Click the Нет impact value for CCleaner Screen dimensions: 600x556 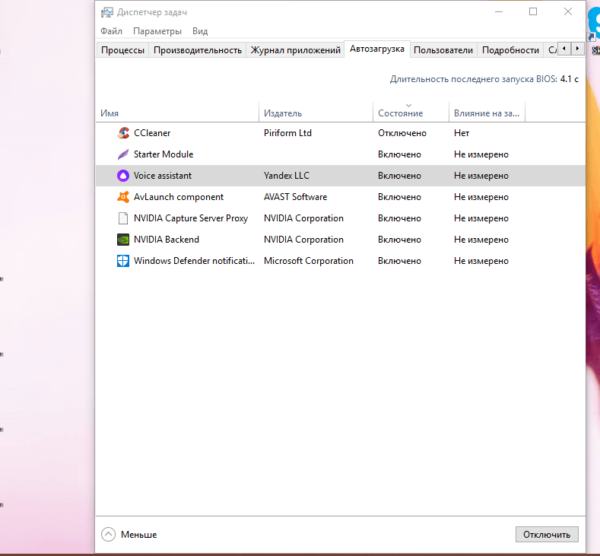pos(461,133)
